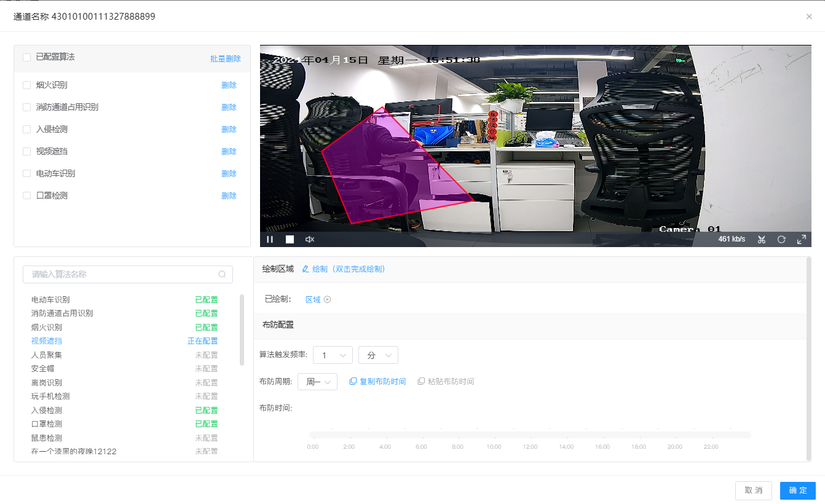Select 安全帽 algorithm
825x504 pixels.
click(43, 369)
